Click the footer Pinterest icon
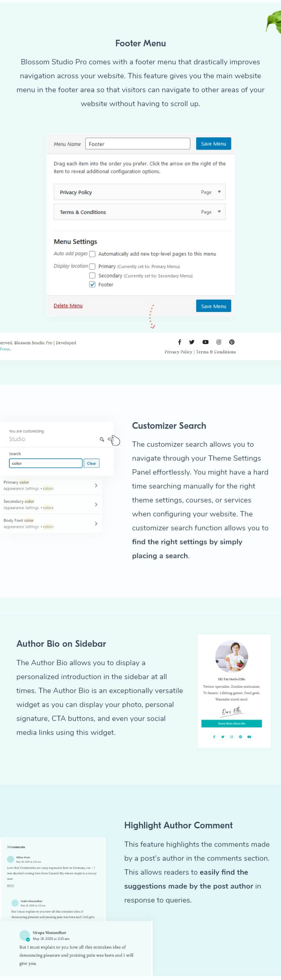Viewport: 281px width, 980px height. [232, 342]
